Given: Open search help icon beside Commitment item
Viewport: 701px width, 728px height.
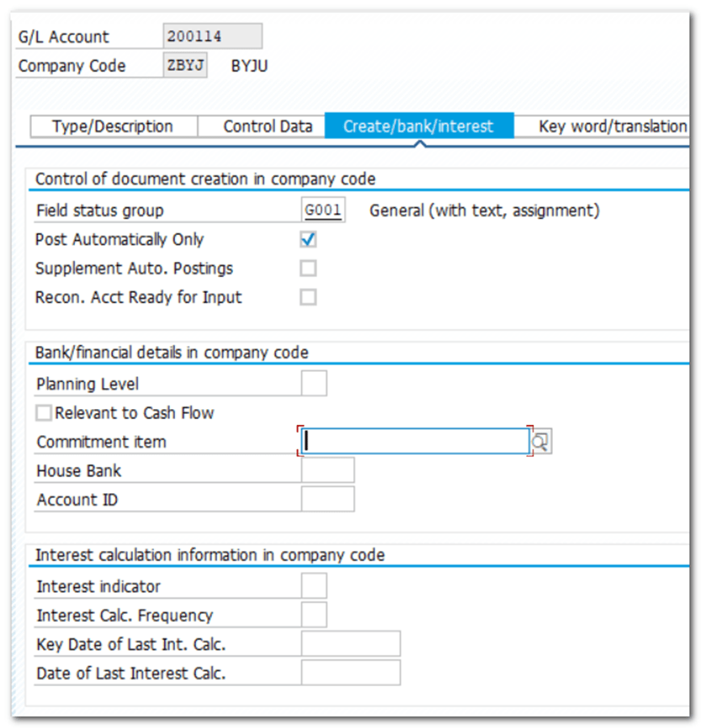Looking at the screenshot, I should 541,442.
